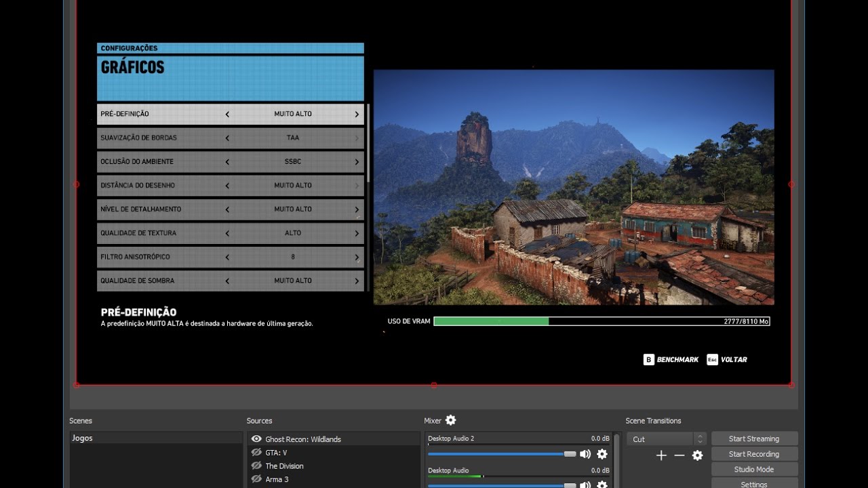868x488 pixels.
Task: Select Ghost Recon: Wildlands source name
Action: pyautogui.click(x=303, y=439)
